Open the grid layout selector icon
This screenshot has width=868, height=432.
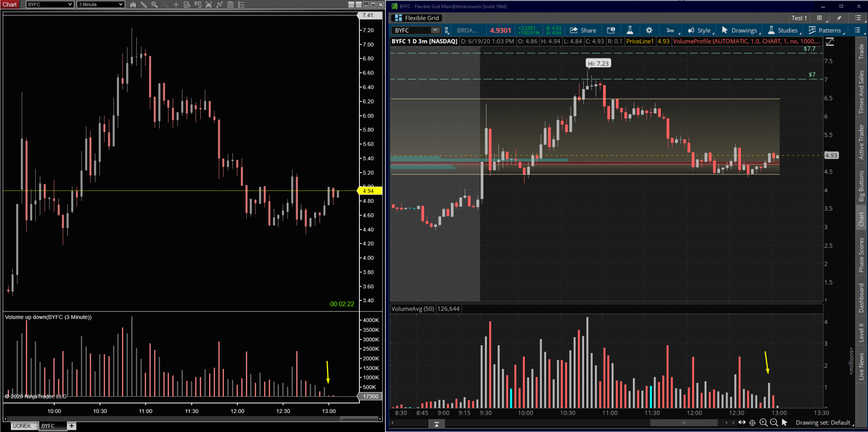[x=820, y=18]
